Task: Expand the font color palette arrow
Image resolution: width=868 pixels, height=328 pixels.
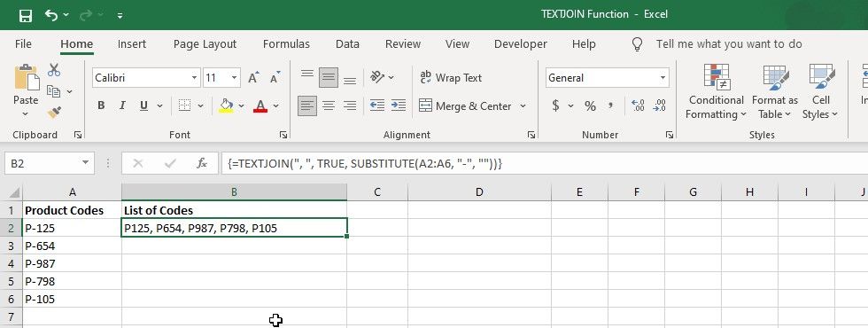Action: pos(275,105)
